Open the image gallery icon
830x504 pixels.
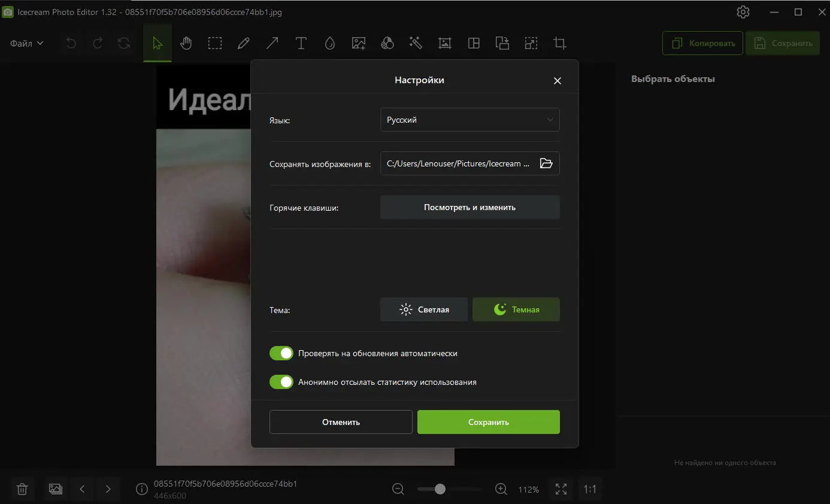(x=55, y=489)
